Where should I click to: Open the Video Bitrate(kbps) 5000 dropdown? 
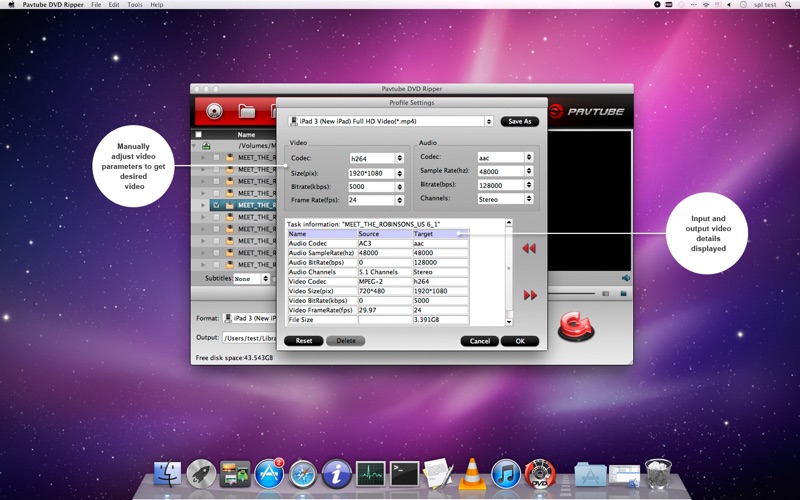(377, 187)
